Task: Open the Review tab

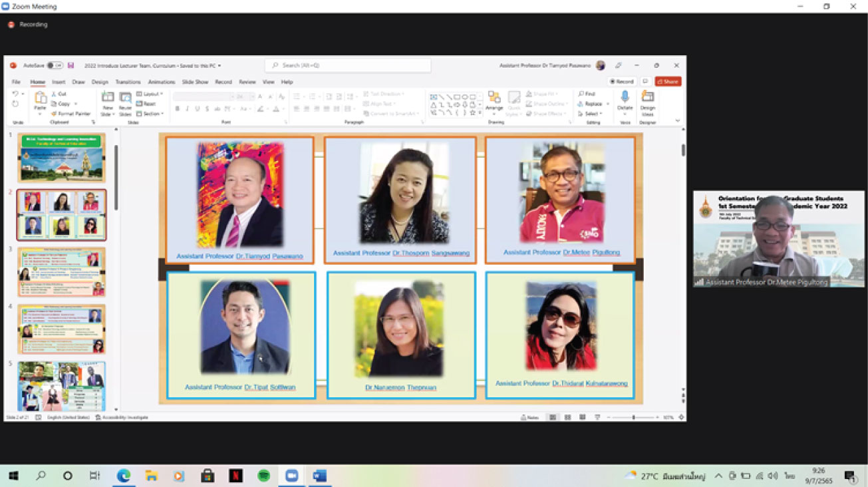Action: point(247,82)
